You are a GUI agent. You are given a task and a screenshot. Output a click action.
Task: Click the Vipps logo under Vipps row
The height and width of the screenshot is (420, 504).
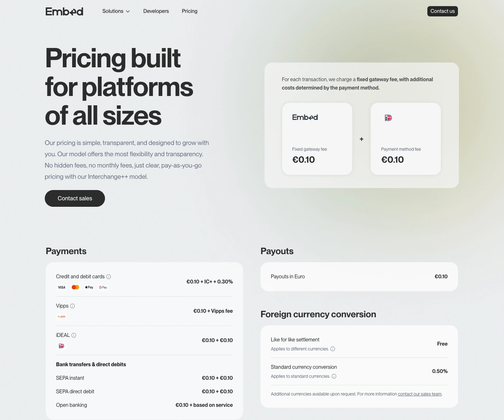click(x=62, y=317)
